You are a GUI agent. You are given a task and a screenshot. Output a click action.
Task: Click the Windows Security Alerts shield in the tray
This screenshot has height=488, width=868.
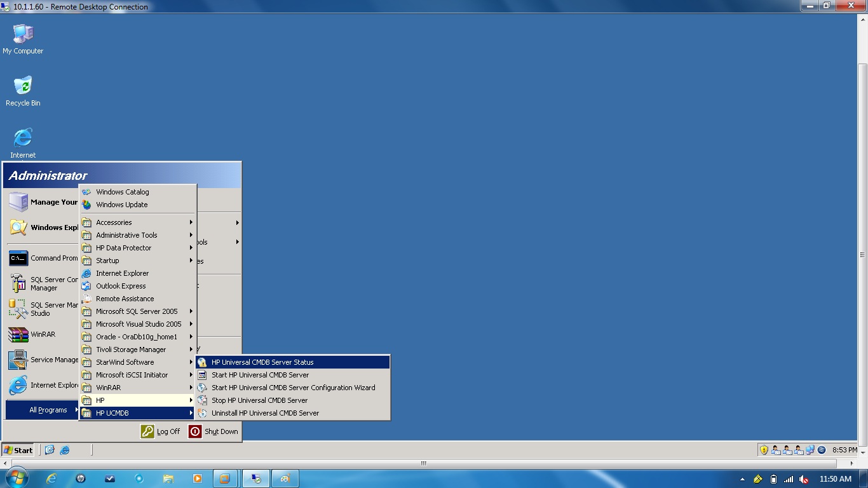pyautogui.click(x=764, y=450)
